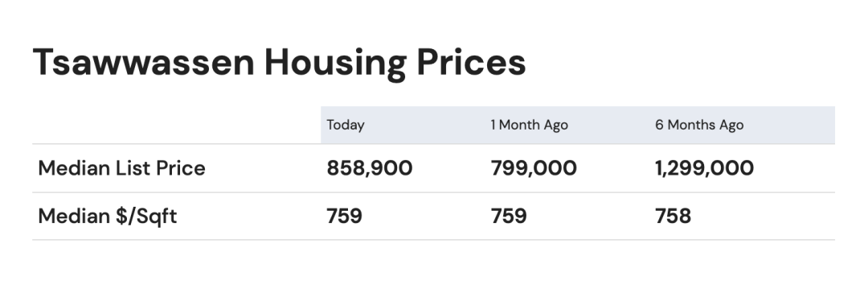Click the 758 price per sqft value
The width and height of the screenshot is (868, 297).
click(674, 216)
